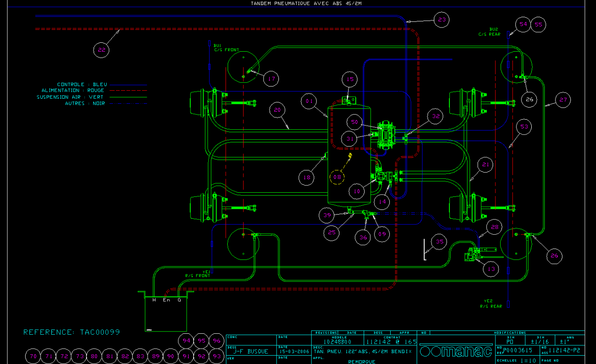Screen dimensions: 596x364
Task: Select the YE2 R/S REAR label
Action: click(x=491, y=303)
